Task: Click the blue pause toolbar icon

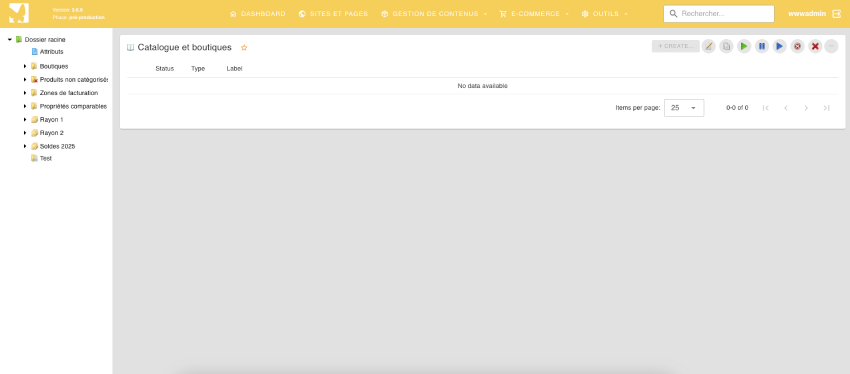Action: tap(762, 47)
